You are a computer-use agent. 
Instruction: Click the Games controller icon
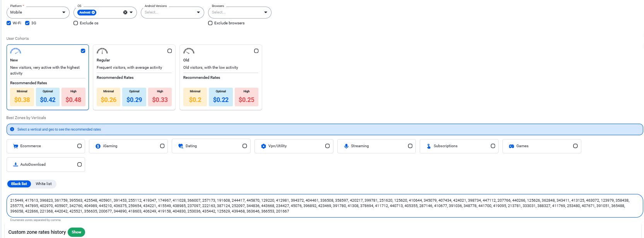[511, 146]
